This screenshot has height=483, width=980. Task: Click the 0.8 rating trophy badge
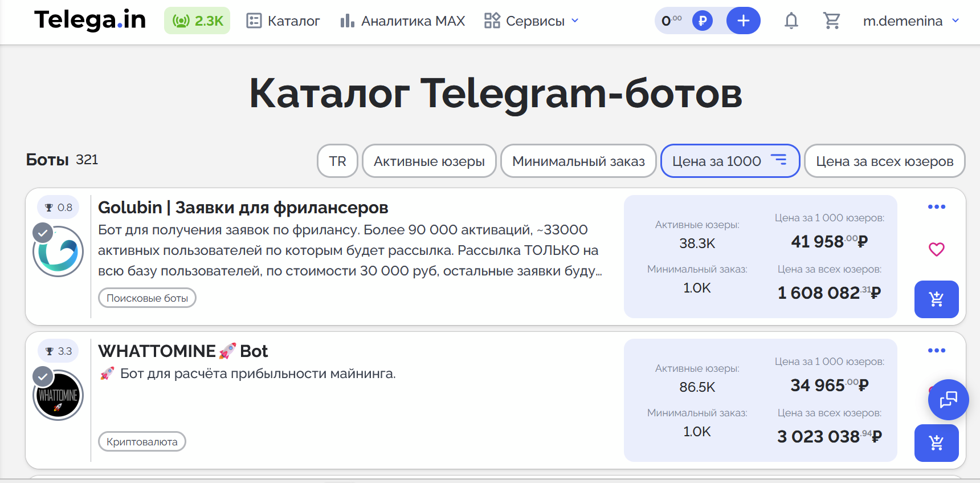click(x=59, y=208)
